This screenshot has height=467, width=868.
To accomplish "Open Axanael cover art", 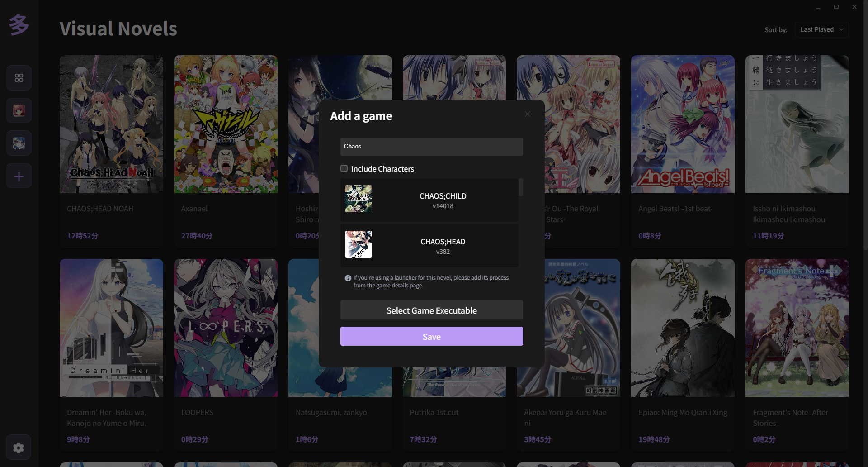I will coord(226,124).
